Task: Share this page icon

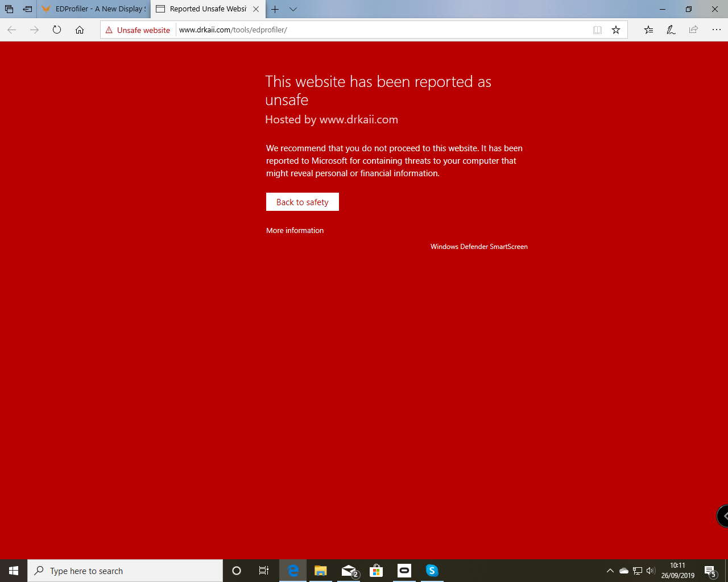Action: (x=693, y=30)
